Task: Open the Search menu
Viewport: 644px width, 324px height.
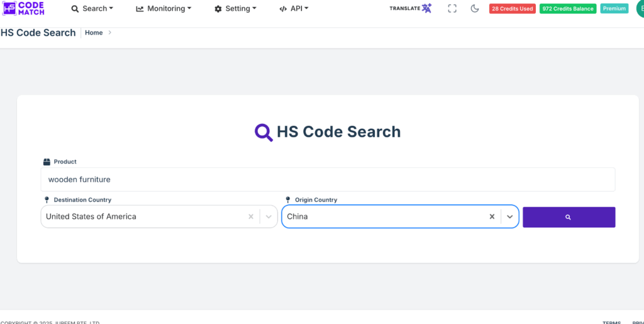Action: tap(92, 9)
